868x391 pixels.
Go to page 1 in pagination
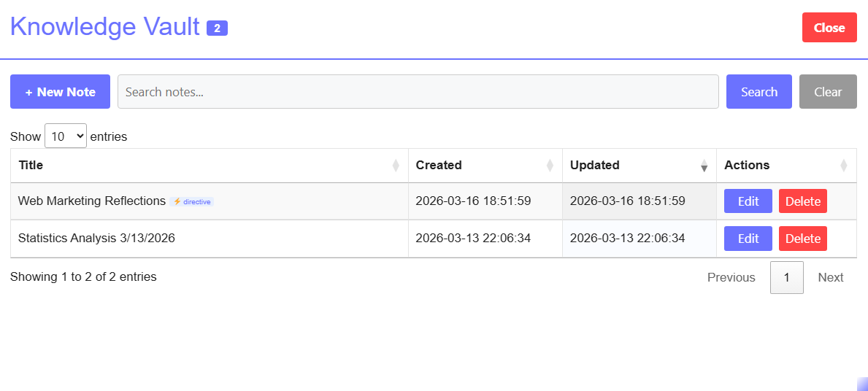point(786,277)
